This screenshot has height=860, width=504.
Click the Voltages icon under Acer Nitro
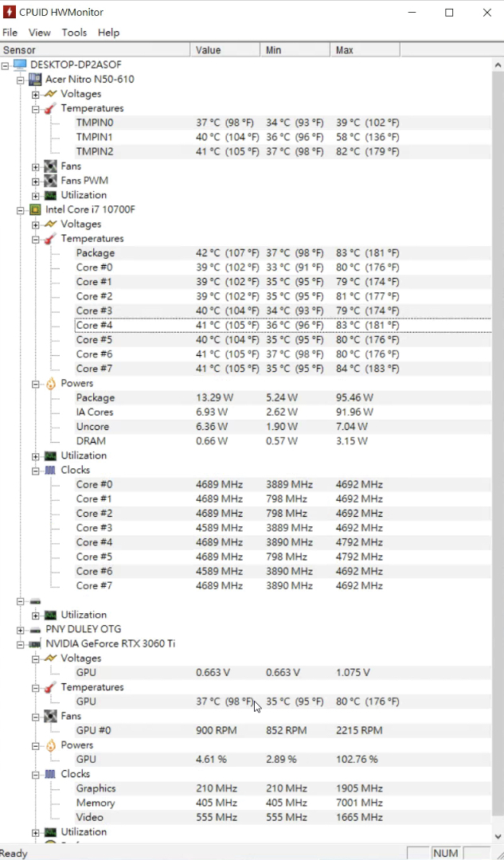(x=50, y=94)
